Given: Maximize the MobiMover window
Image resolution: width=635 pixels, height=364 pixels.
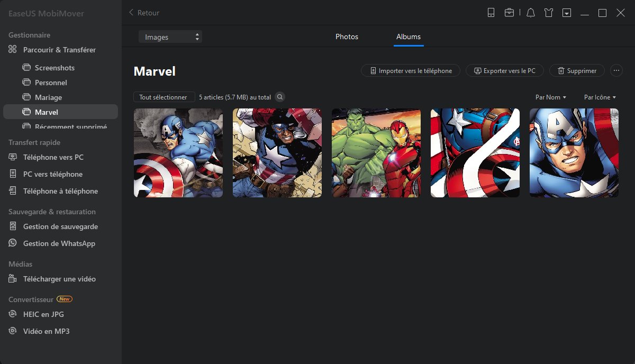Looking at the screenshot, I should coord(602,13).
